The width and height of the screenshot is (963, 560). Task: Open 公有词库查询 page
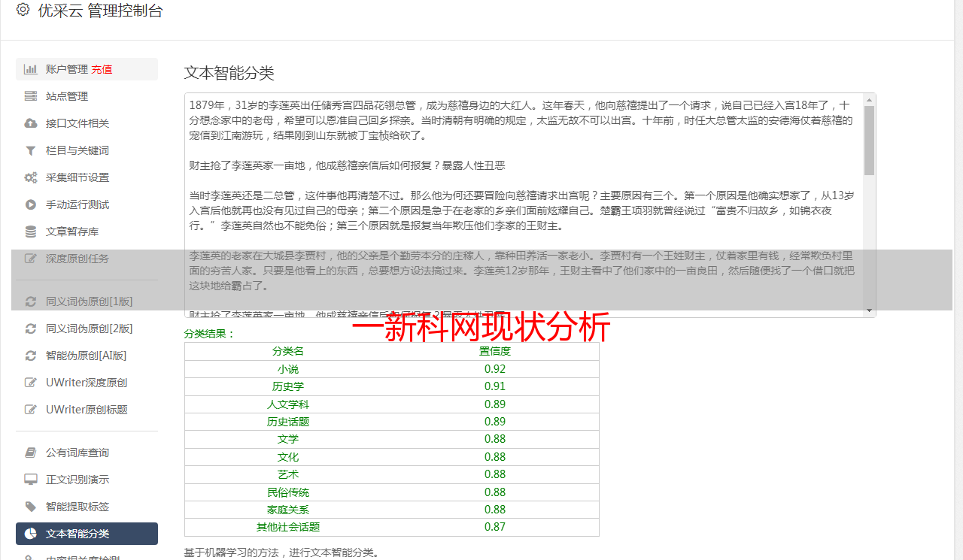click(x=87, y=453)
